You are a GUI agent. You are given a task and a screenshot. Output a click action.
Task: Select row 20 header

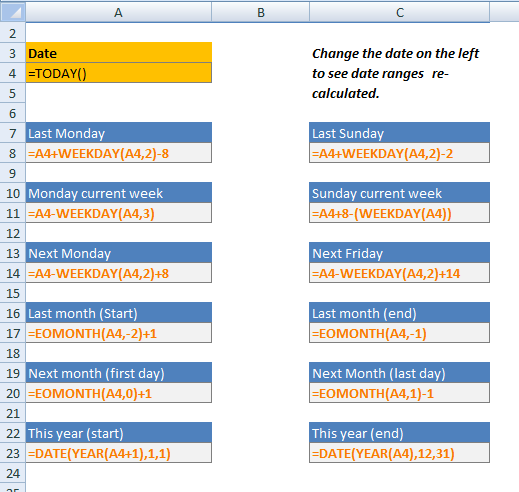[13, 393]
